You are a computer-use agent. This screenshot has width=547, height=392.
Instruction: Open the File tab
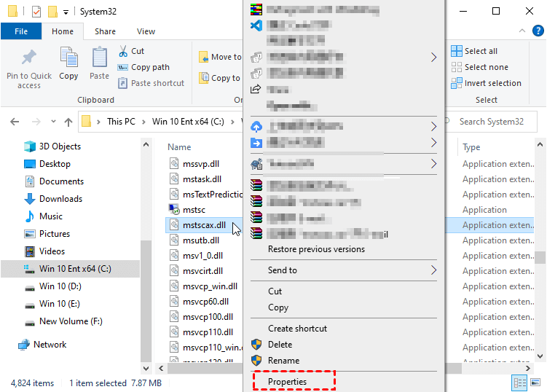pos(21,31)
